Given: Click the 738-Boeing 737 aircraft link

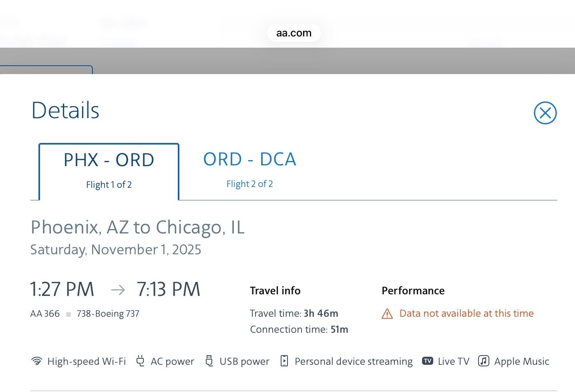Looking at the screenshot, I should [108, 314].
